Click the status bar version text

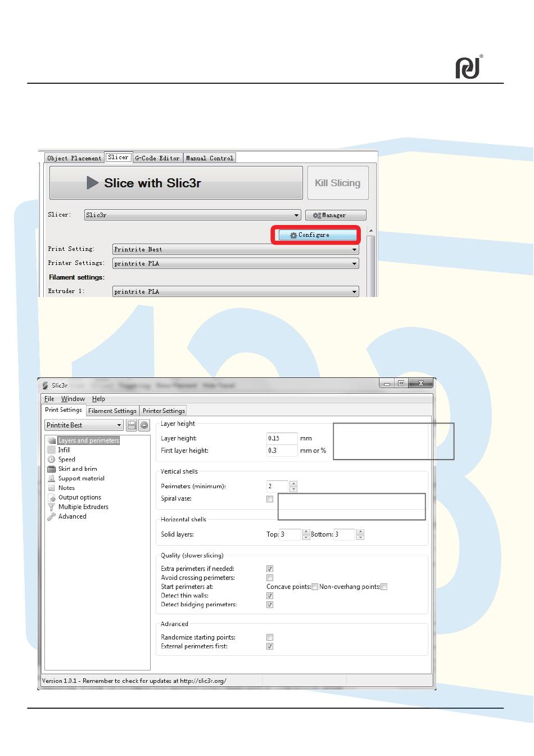click(x=134, y=681)
